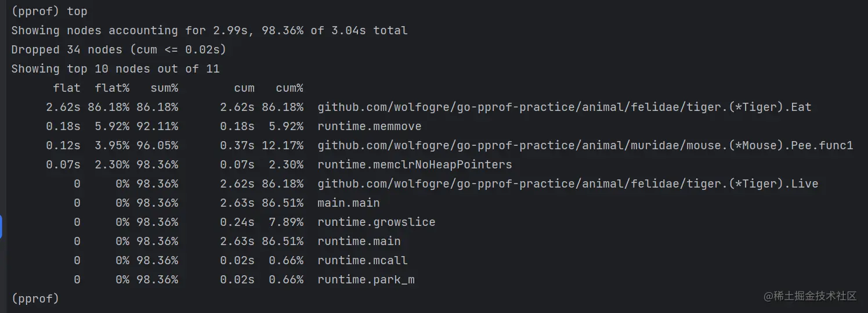The image size is (868, 313).
Task: Click the "Dropped 34 nodes" line
Action: pos(118,49)
